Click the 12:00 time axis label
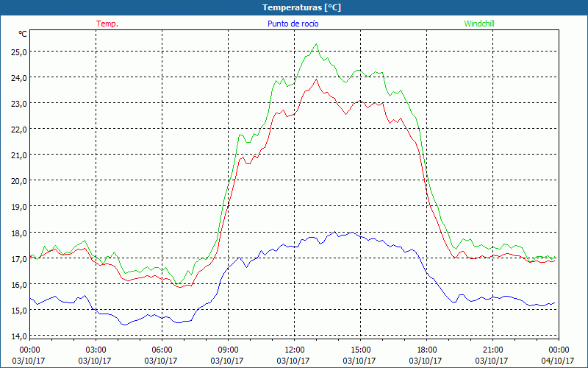 (295, 350)
